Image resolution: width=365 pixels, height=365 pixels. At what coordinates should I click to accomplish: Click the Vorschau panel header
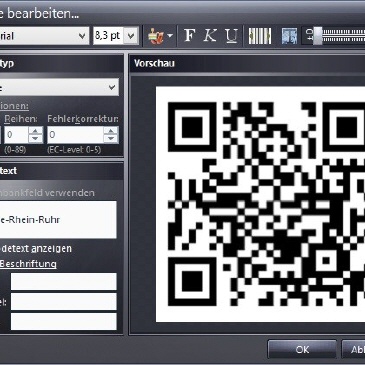pyautogui.click(x=247, y=63)
